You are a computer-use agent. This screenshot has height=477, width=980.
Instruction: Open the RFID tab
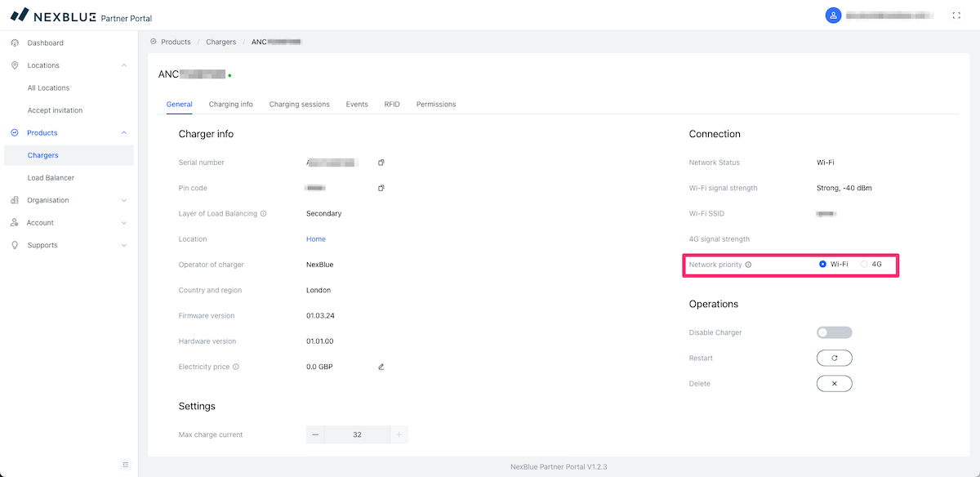point(392,105)
